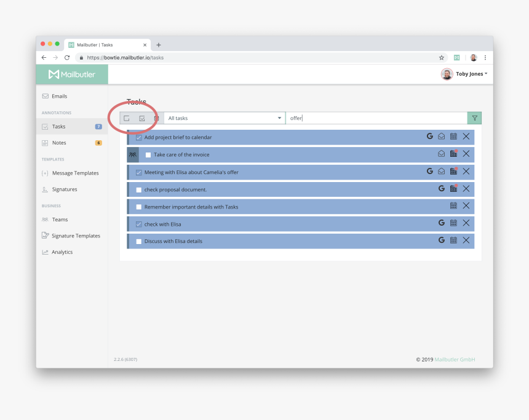Screen dimensions: 529x420
Task: Uncheck 'Meeting with Elisa about Camelia's offer'
Action: click(138, 173)
